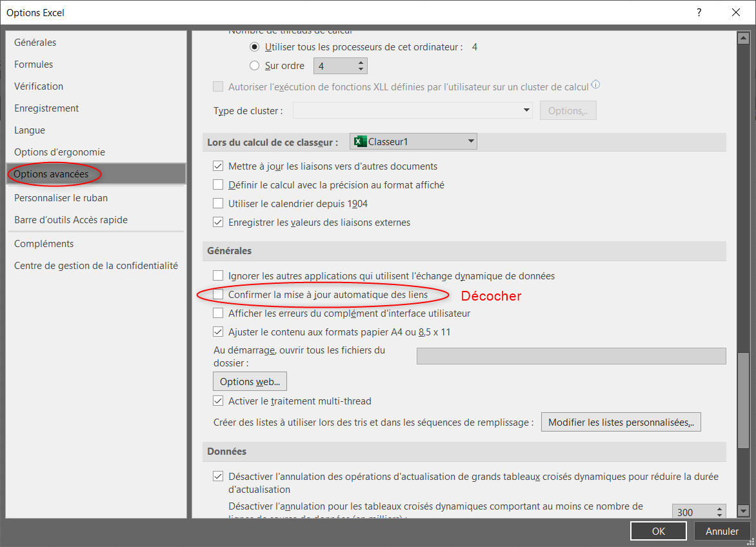The image size is (756, 547).
Task: Click the disabled 'Autoriser l'exécution de fonctions XLL' checkbox
Action: [x=218, y=86]
